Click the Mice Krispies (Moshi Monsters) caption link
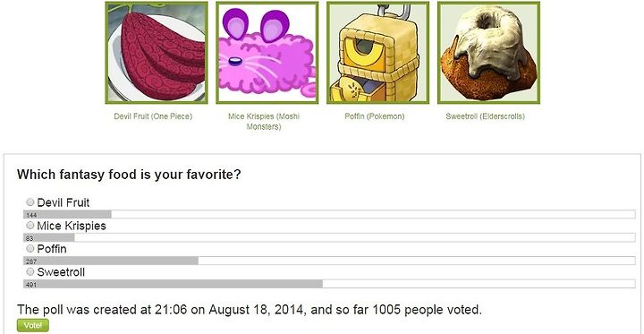 click(264, 122)
